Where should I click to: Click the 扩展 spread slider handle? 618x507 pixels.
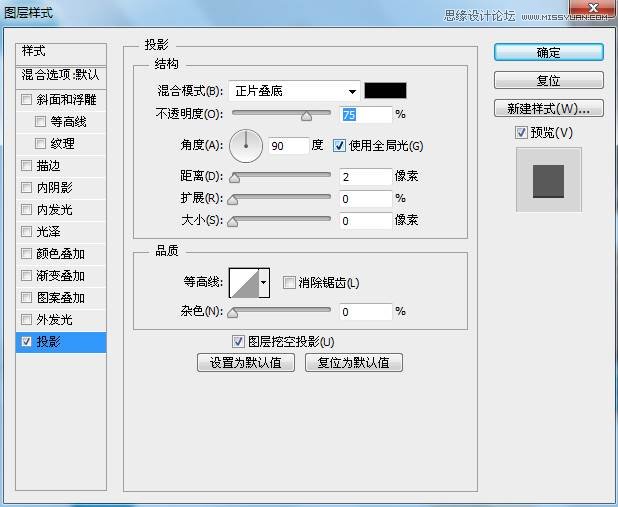pyautogui.click(x=233, y=200)
